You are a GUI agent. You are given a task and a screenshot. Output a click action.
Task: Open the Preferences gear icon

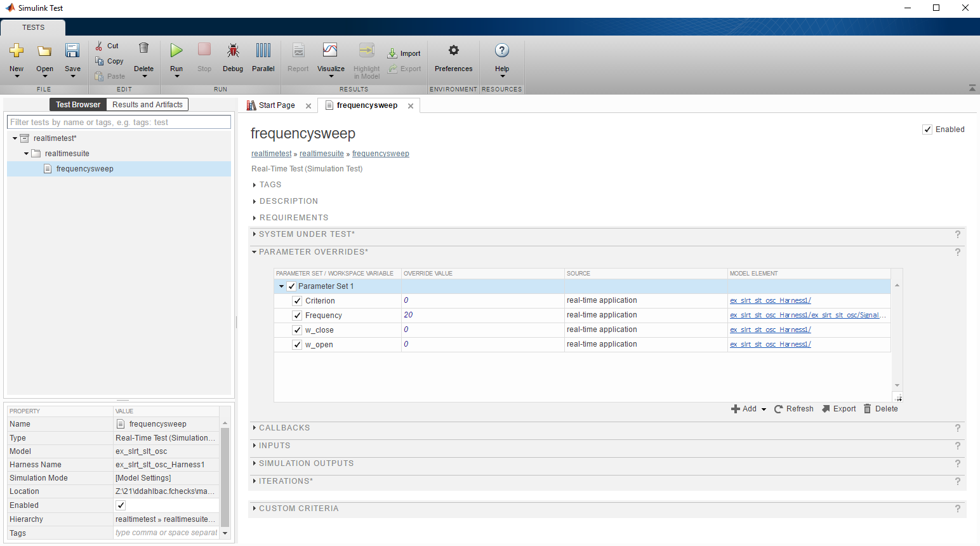453,51
